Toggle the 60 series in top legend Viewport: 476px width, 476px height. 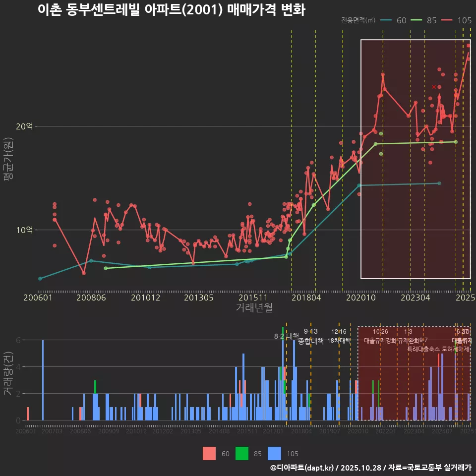[x=402, y=20]
